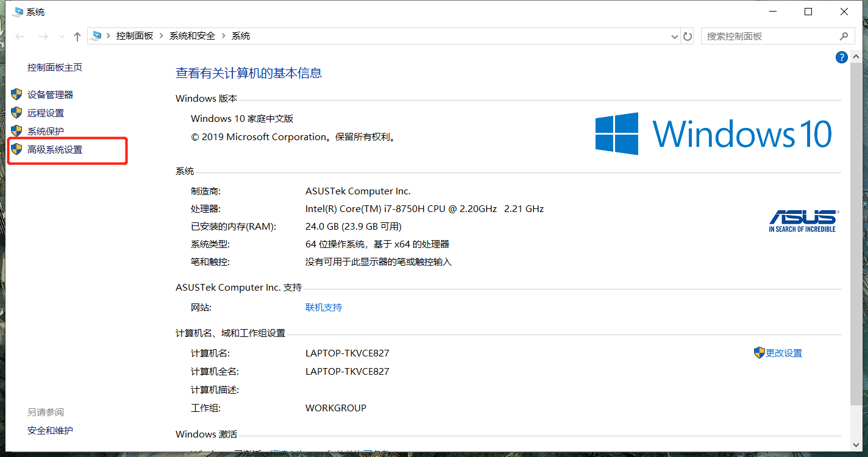Click the up arrow to go to parent folder

click(77, 36)
